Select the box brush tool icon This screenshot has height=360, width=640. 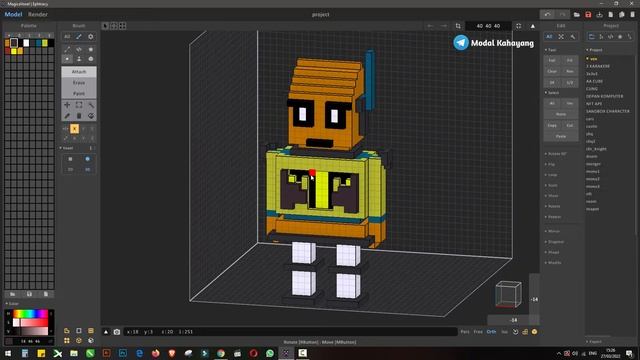pos(91,59)
